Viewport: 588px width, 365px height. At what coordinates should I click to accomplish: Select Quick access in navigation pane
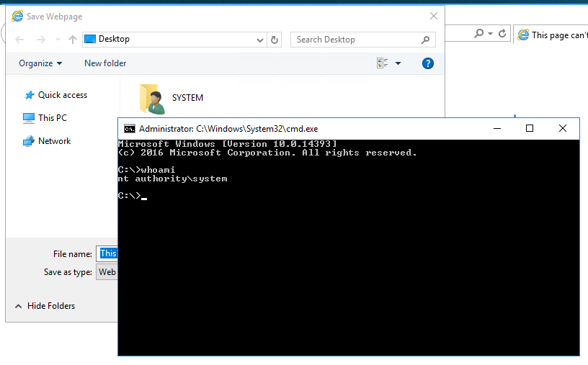pyautogui.click(x=56, y=95)
